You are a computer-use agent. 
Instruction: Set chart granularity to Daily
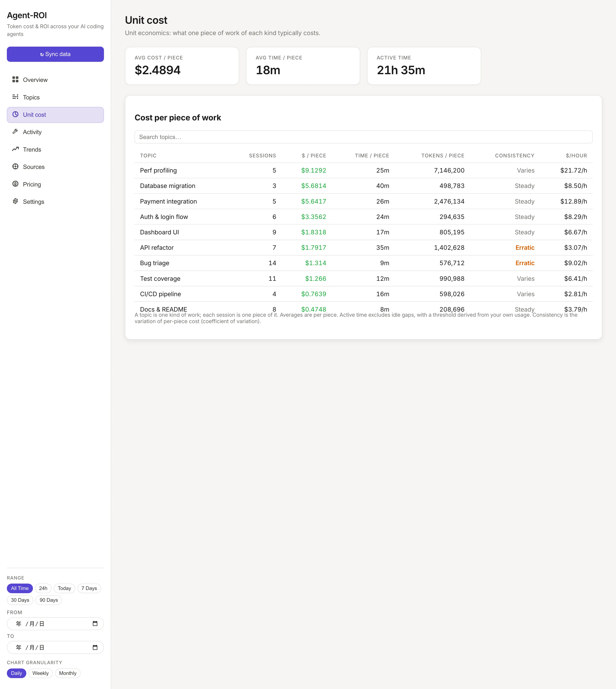[16, 673]
